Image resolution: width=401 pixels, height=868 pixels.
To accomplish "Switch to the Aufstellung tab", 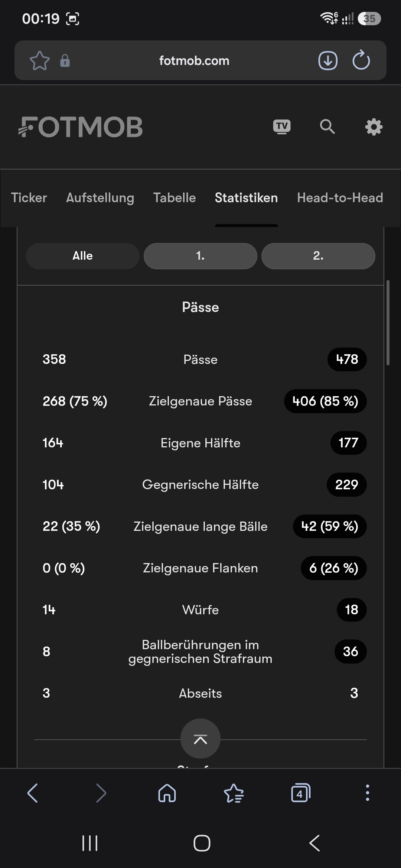I will [100, 198].
